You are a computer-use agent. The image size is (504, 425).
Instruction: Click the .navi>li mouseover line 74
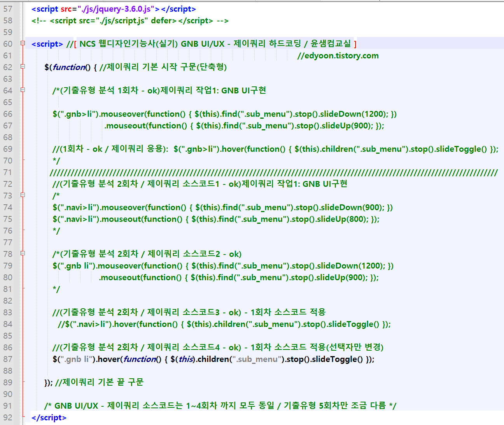[x=222, y=207]
